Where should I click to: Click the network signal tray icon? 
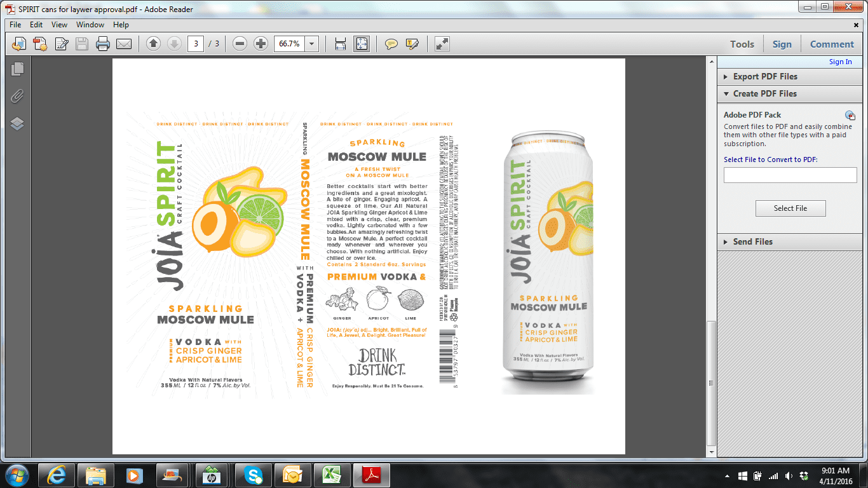click(x=773, y=475)
